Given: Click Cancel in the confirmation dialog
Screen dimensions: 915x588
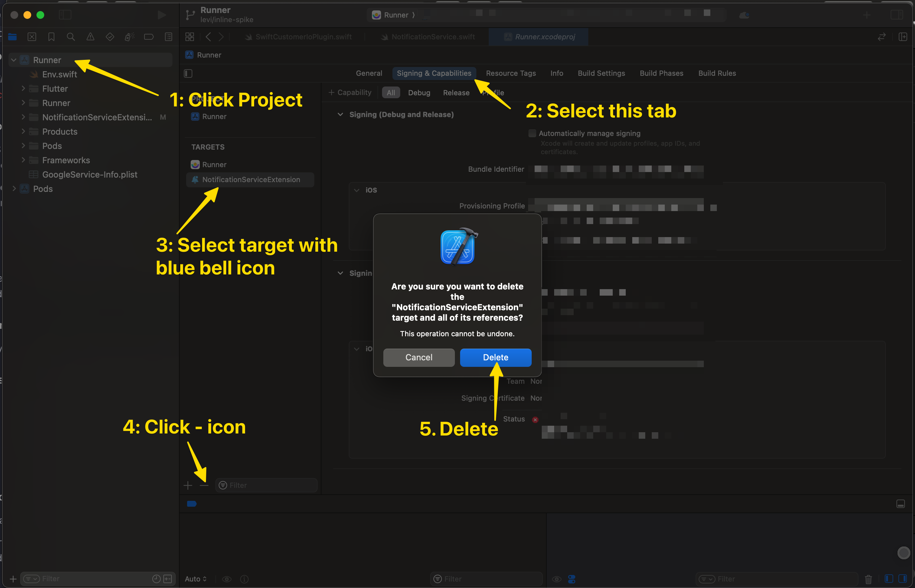Looking at the screenshot, I should (x=419, y=357).
